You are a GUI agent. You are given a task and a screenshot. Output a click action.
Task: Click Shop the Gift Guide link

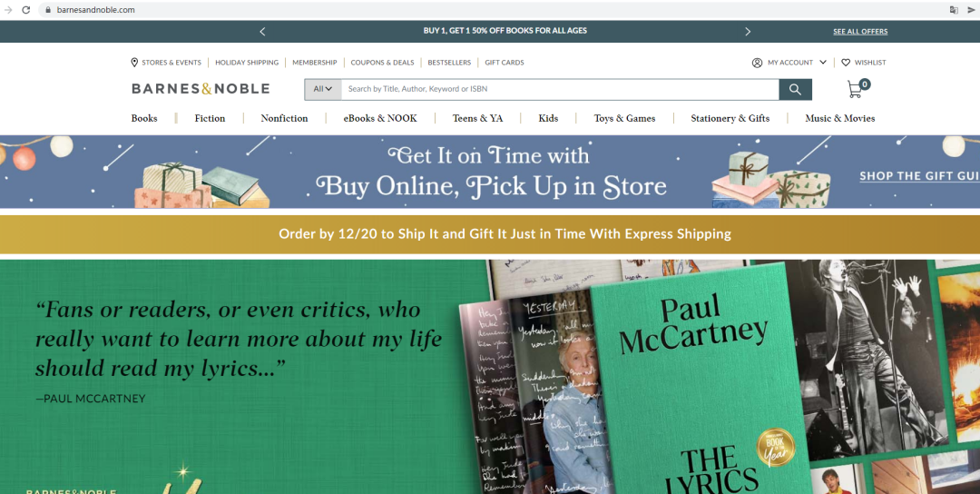pos(919,175)
